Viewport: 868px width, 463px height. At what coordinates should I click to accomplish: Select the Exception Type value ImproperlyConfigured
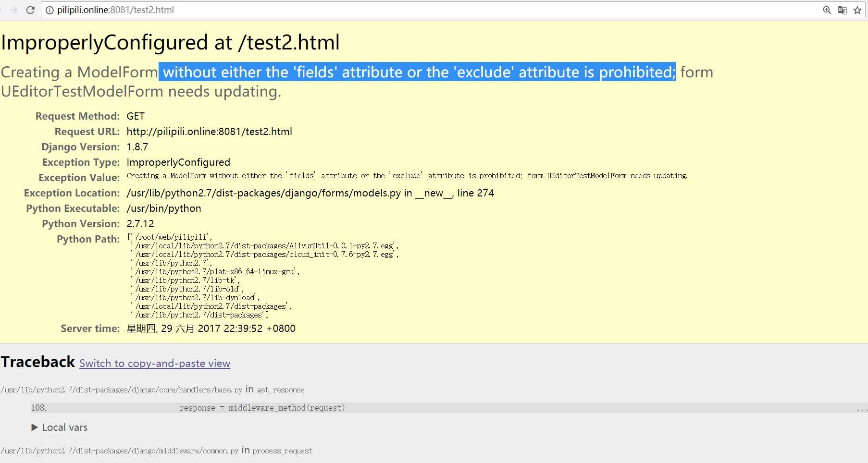point(178,162)
